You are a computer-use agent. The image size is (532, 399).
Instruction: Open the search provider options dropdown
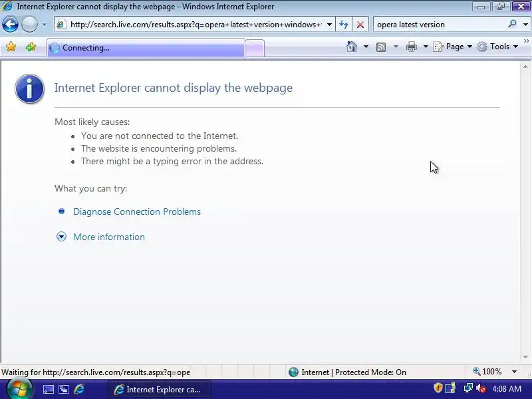click(x=525, y=25)
